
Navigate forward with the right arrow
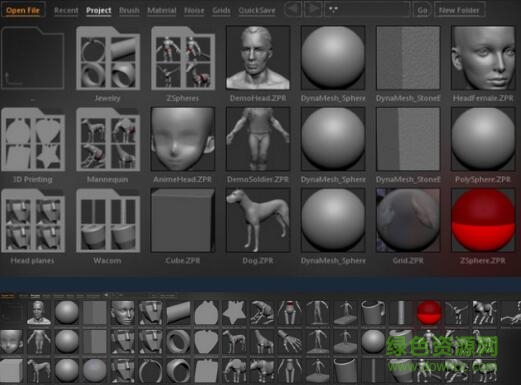click(x=313, y=10)
